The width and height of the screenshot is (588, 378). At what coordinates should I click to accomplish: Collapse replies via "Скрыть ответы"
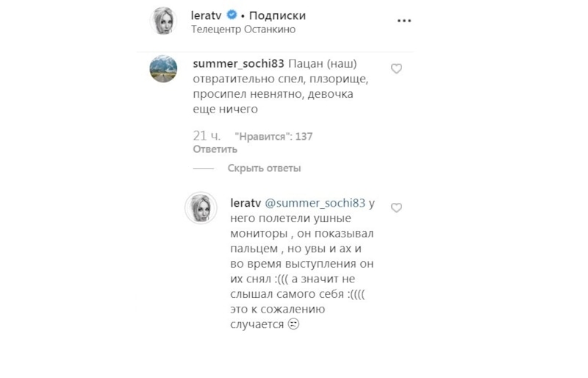click(x=264, y=168)
